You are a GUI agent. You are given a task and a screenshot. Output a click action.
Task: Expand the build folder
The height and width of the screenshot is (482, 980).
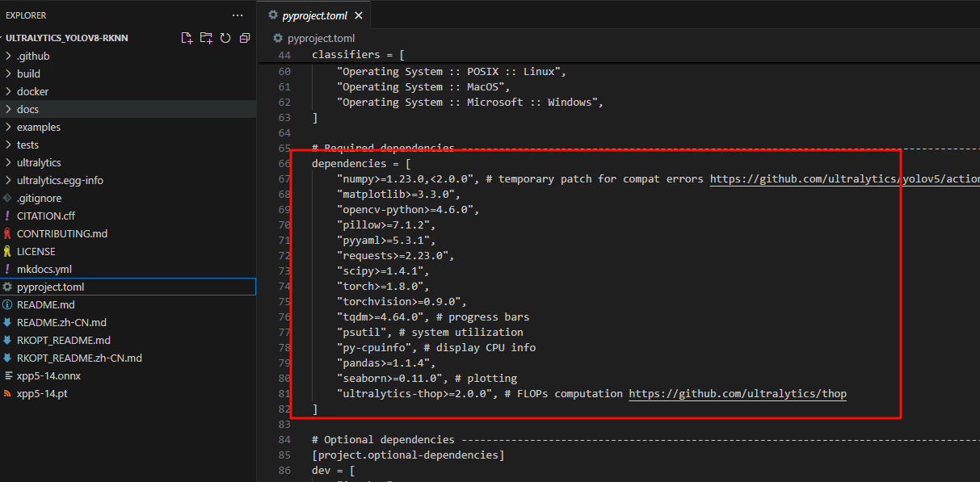(128, 73)
